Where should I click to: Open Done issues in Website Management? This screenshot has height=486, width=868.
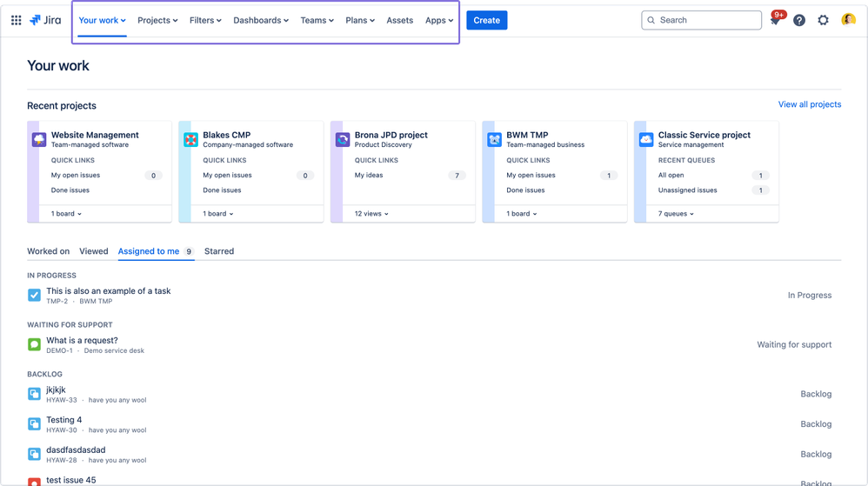coord(70,190)
